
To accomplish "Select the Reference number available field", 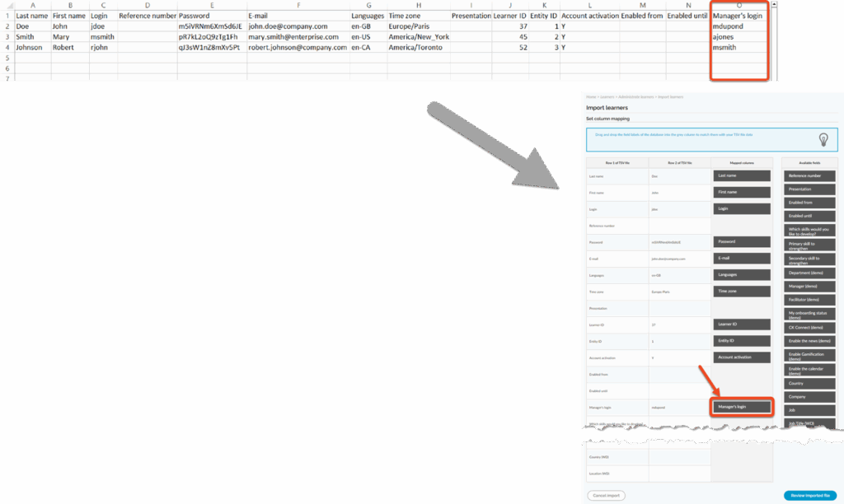I will pos(811,175).
